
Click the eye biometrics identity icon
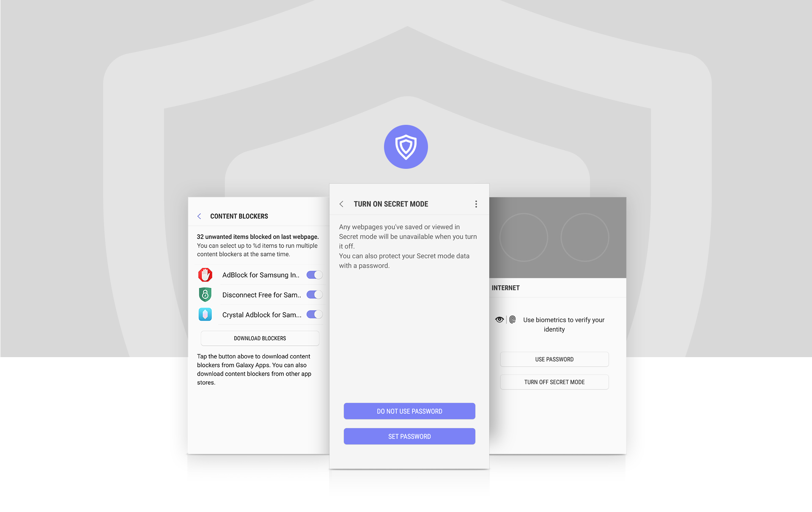coord(500,319)
